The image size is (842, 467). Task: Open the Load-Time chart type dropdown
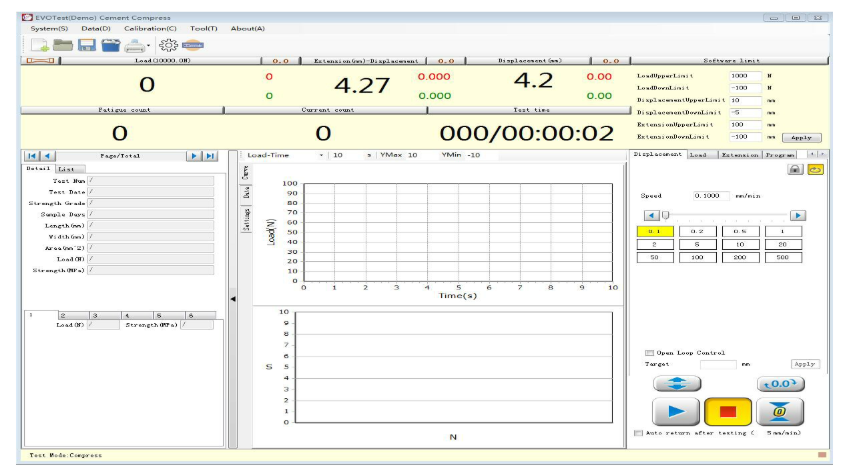click(x=321, y=155)
